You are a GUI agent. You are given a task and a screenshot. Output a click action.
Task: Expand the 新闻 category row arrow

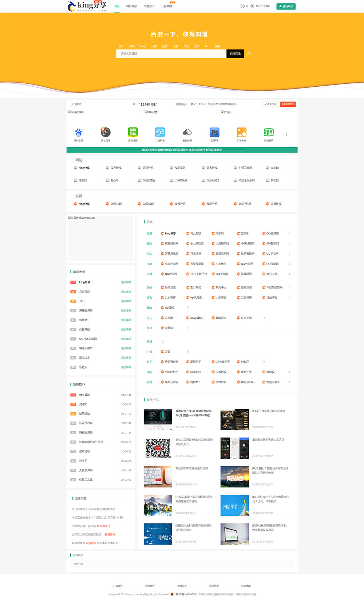point(289,287)
